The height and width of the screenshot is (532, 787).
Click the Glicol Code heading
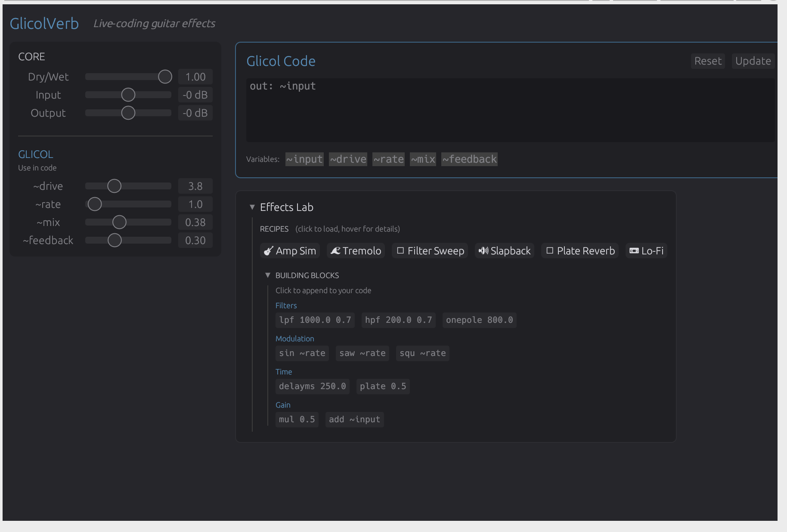(281, 61)
